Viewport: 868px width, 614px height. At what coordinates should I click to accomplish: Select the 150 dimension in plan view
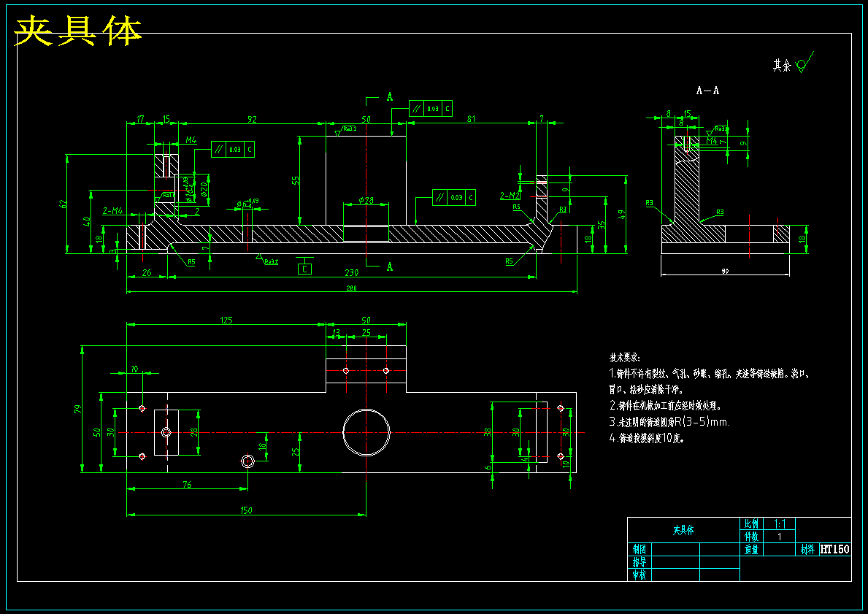[x=246, y=510]
